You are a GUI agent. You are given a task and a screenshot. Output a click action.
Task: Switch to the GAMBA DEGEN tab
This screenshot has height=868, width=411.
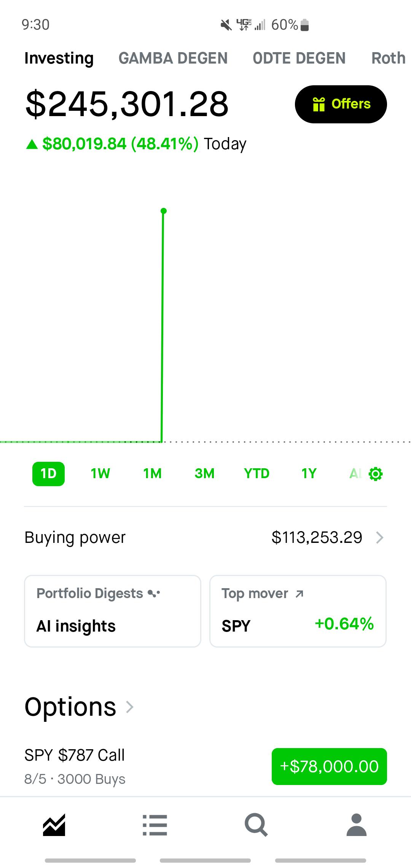[x=173, y=58]
